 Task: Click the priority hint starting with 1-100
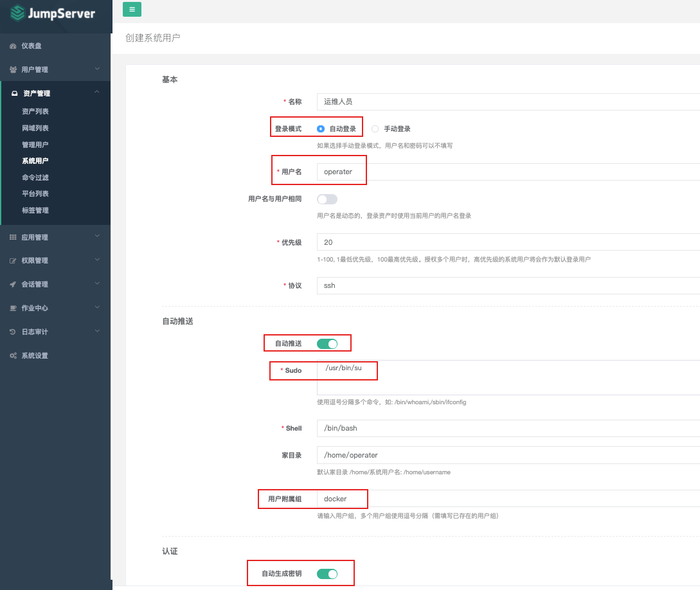coord(454,259)
